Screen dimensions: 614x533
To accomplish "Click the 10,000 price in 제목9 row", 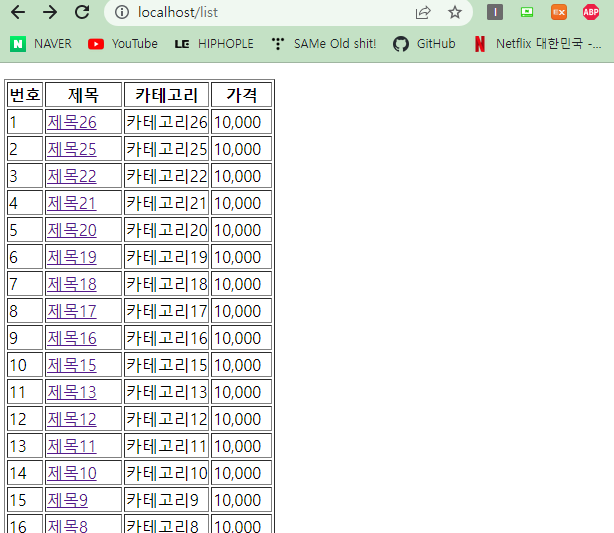I will pyautogui.click(x=242, y=500).
